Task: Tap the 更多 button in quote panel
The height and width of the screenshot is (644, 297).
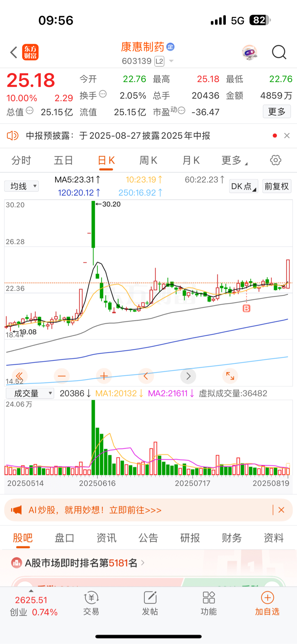Action: (277, 112)
